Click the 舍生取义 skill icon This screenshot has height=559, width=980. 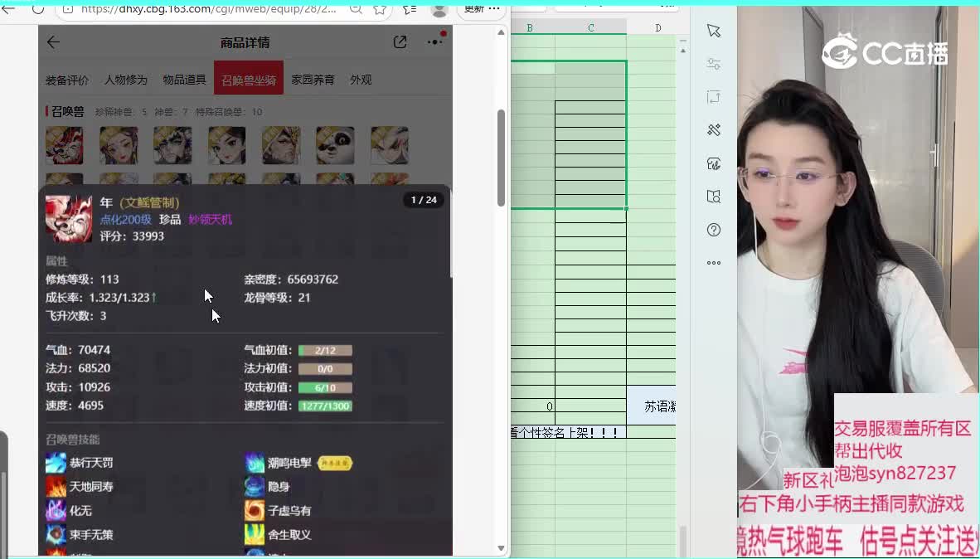click(255, 535)
